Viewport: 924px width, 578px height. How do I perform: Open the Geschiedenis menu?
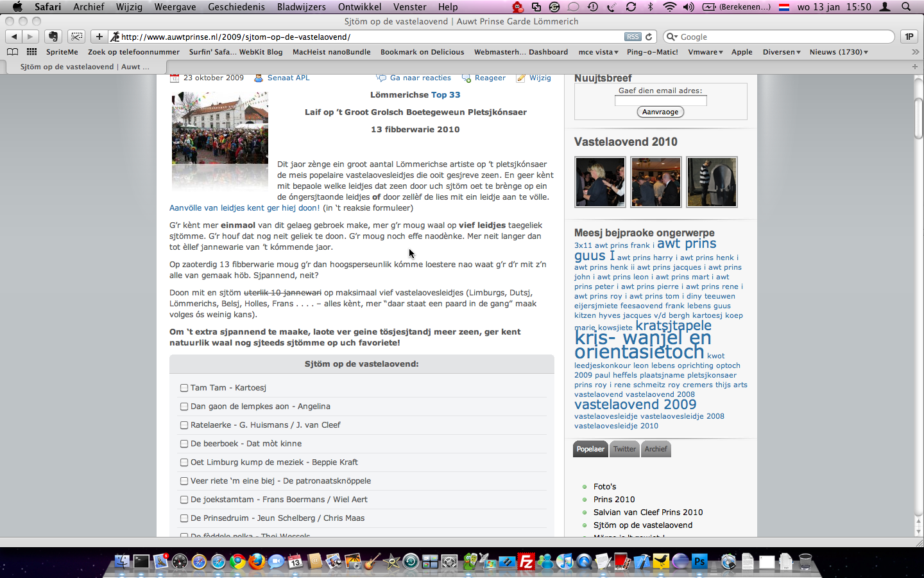pos(236,7)
